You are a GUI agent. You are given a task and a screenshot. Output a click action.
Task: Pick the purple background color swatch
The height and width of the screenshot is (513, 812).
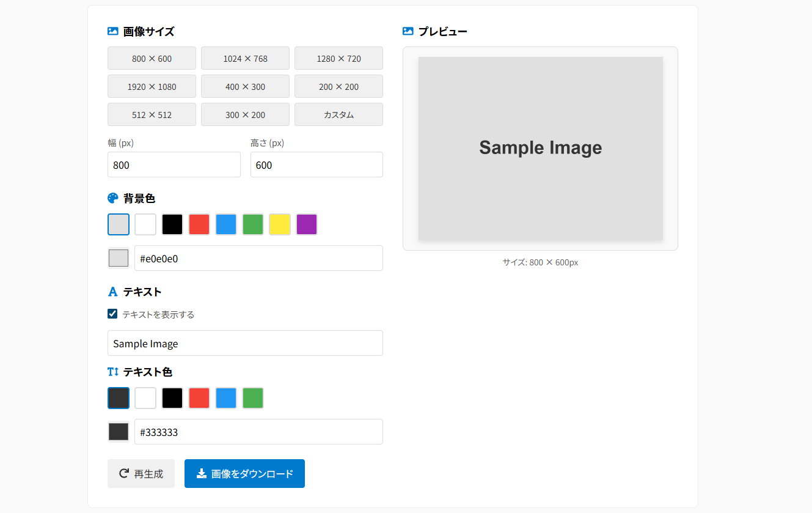pyautogui.click(x=307, y=224)
